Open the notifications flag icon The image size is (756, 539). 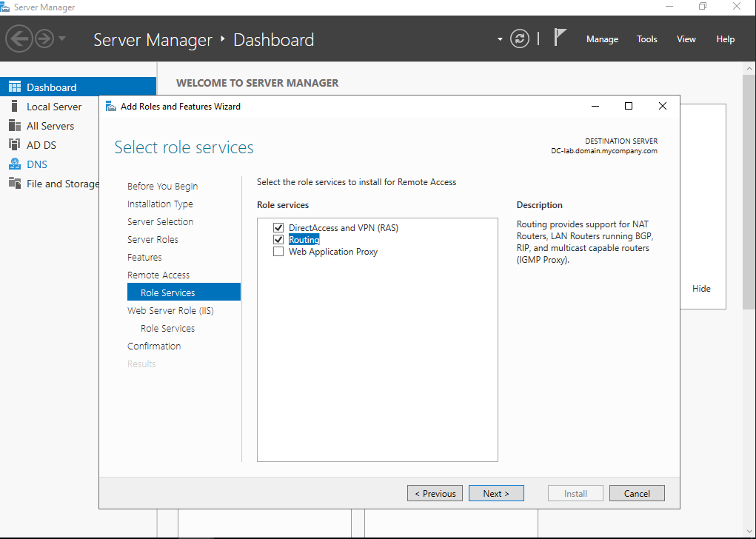pyautogui.click(x=560, y=38)
